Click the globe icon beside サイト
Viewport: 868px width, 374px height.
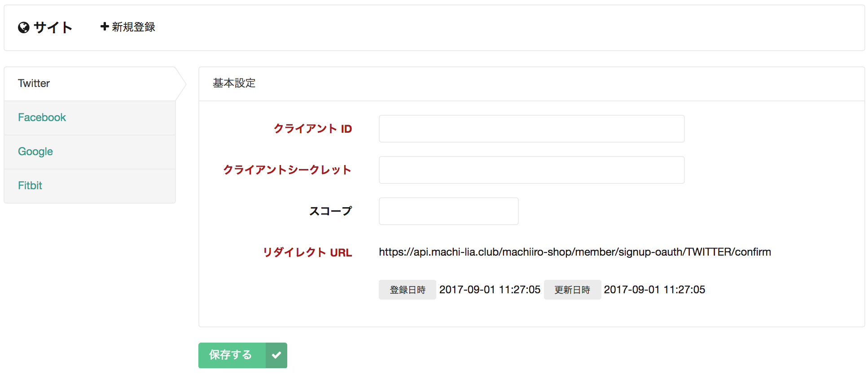point(24,28)
